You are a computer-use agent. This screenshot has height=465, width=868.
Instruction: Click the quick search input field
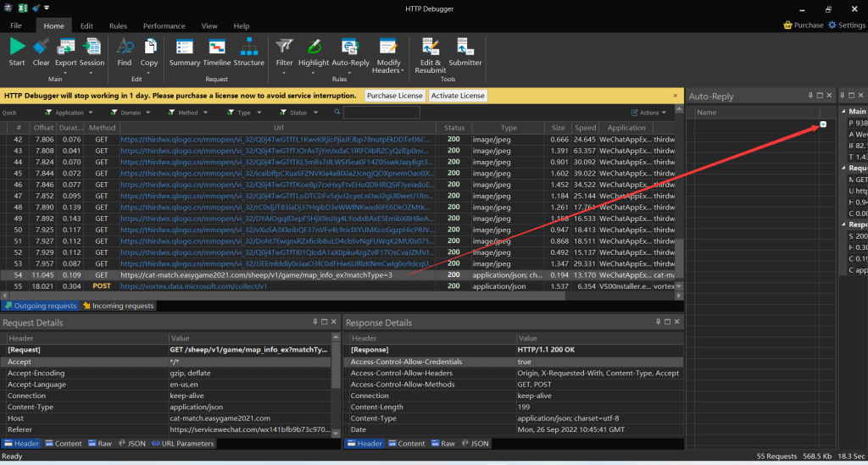381,113
